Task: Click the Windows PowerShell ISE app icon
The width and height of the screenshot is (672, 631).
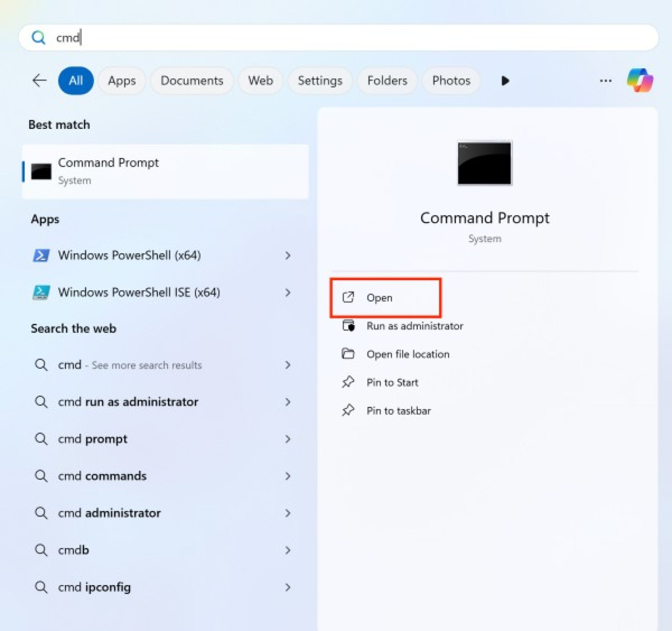Action: pos(41,293)
